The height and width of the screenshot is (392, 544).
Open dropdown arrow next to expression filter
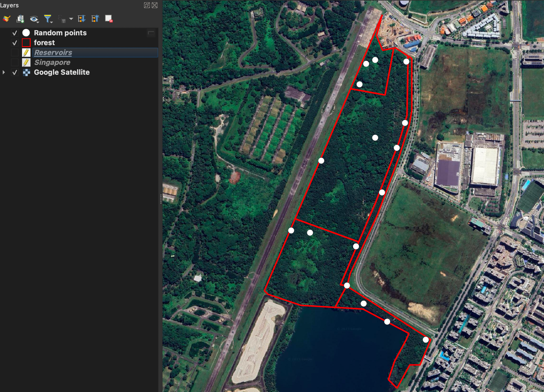[71, 19]
